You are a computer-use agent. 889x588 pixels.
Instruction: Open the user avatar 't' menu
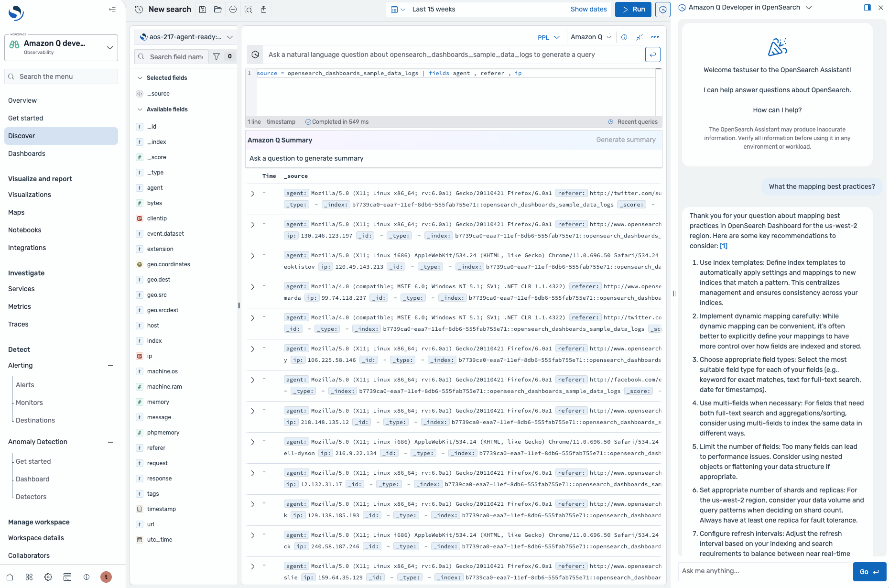[x=106, y=577]
